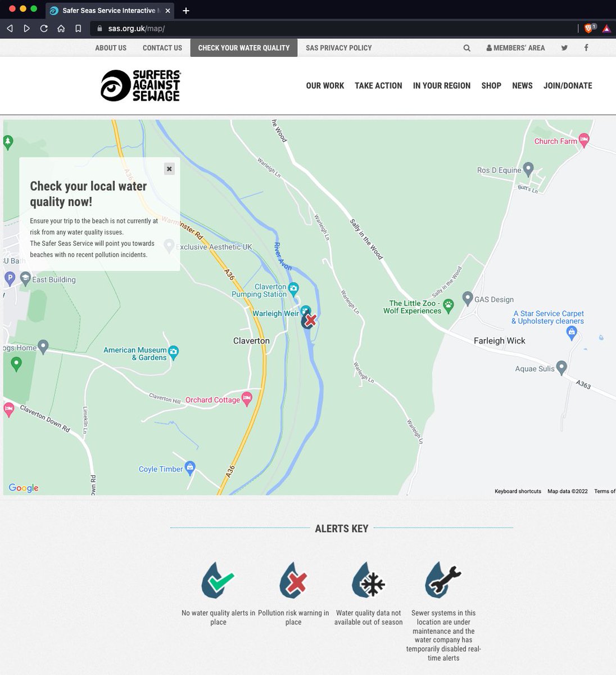Click the Orchard Cottage lodging pin
Image resolution: width=616 pixels, height=675 pixels.
pyautogui.click(x=247, y=399)
